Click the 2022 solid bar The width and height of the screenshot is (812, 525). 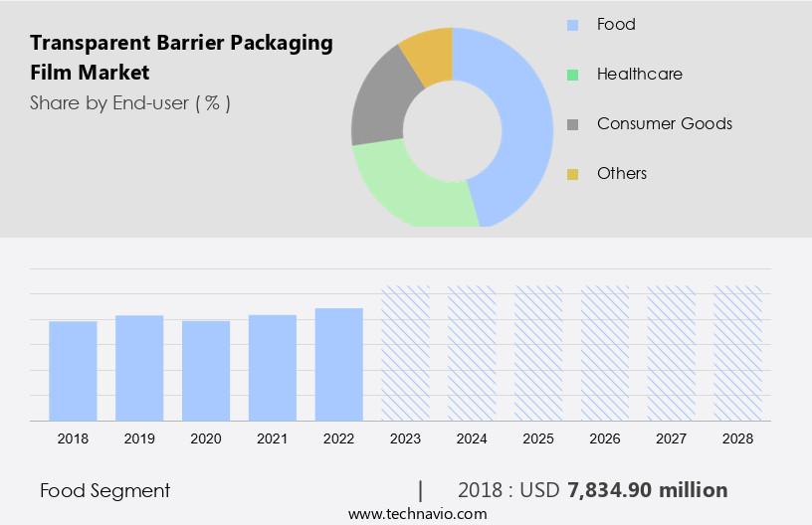(339, 364)
